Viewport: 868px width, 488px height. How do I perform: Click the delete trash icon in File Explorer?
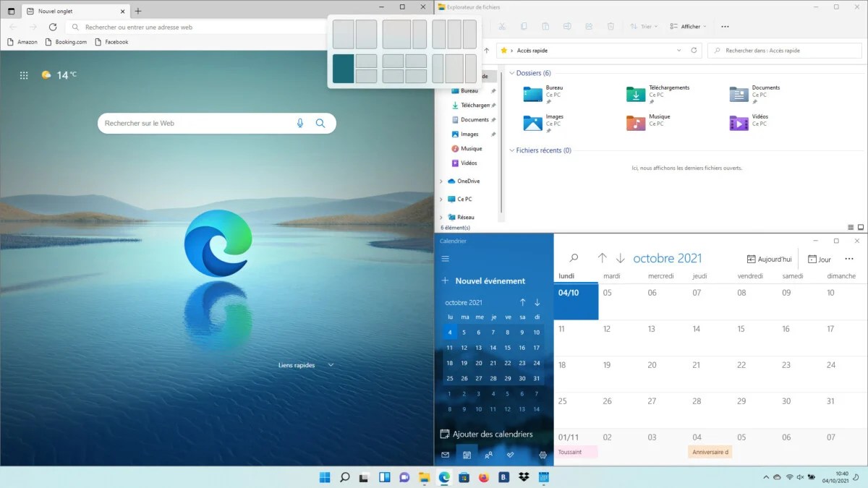(610, 27)
